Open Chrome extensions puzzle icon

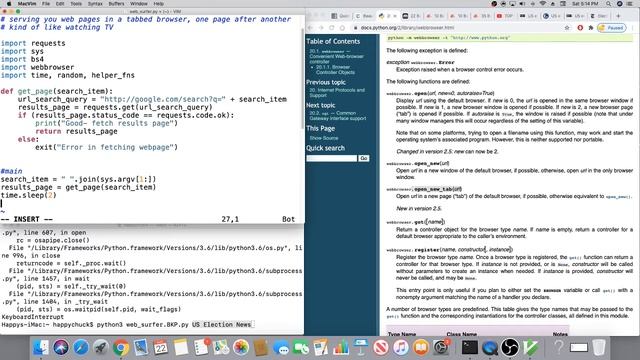pos(591,28)
